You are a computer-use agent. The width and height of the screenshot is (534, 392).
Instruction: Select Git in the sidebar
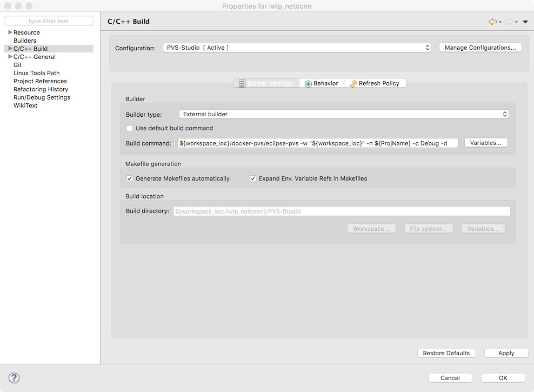[18, 65]
